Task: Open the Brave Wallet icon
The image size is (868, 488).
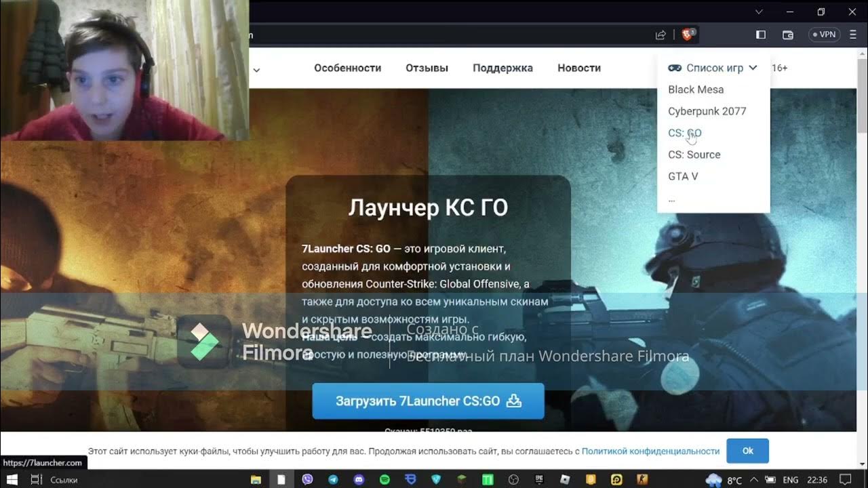Action: pos(788,35)
